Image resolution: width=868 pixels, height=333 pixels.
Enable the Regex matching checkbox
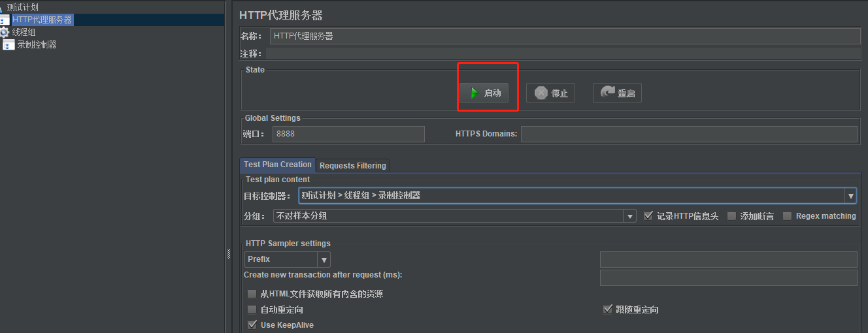tap(788, 216)
